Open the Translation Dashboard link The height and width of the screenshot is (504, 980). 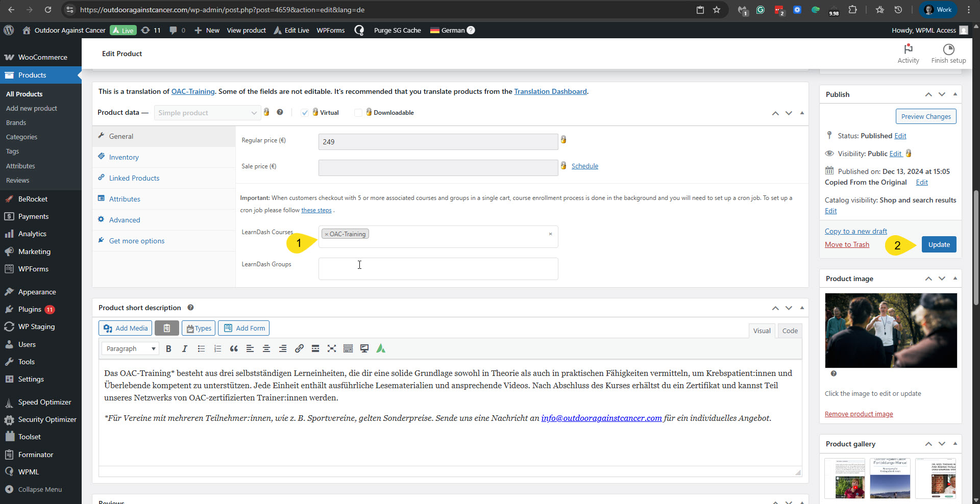tap(550, 91)
